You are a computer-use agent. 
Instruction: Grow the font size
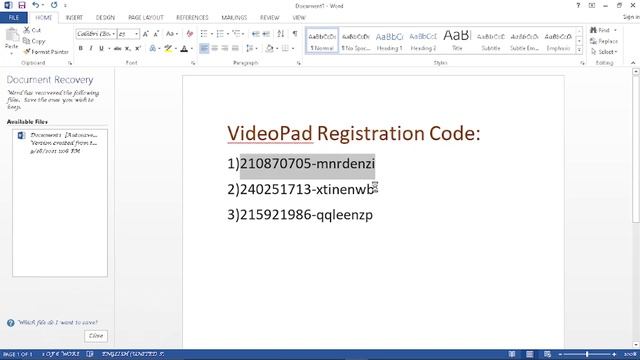(x=146, y=34)
